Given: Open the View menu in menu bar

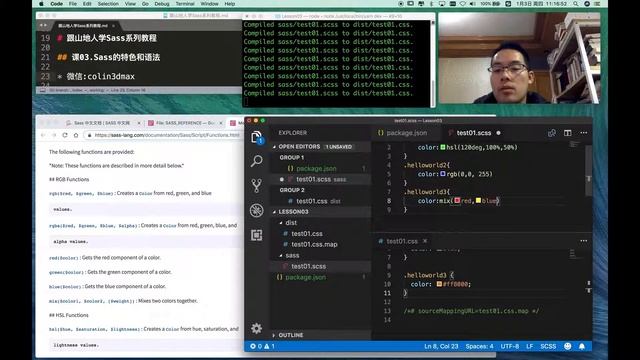Looking at the screenshot, I should pos(130,4).
